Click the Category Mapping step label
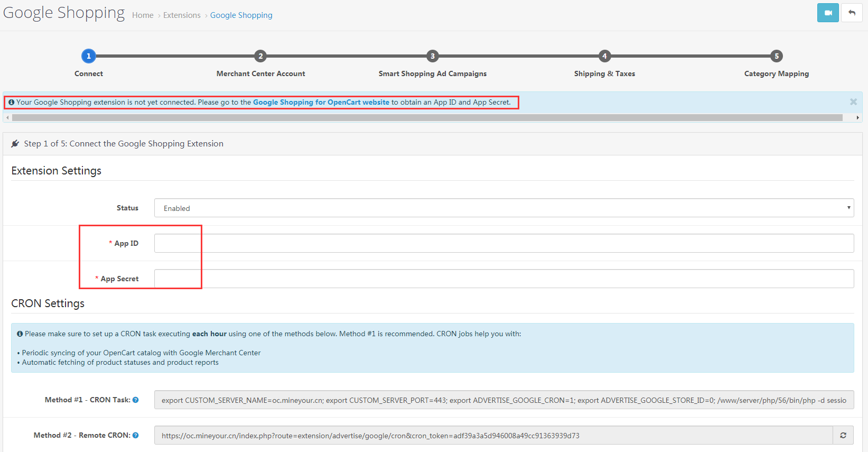 pos(777,73)
